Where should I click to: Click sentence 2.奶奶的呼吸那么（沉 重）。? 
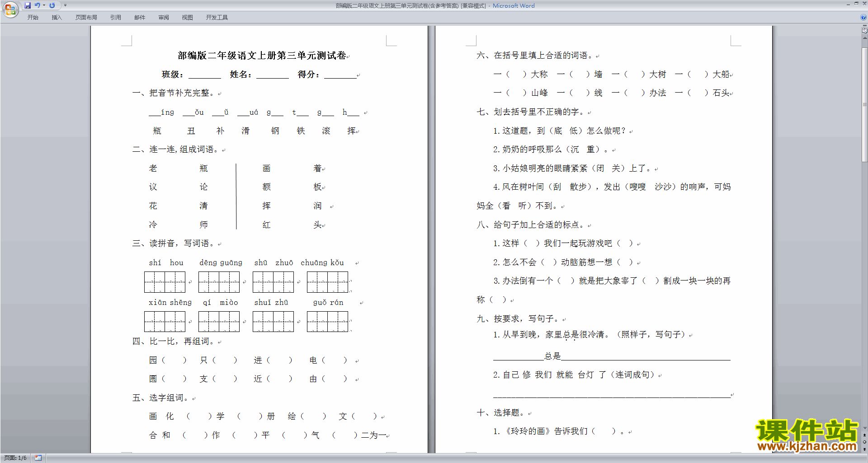click(551, 150)
